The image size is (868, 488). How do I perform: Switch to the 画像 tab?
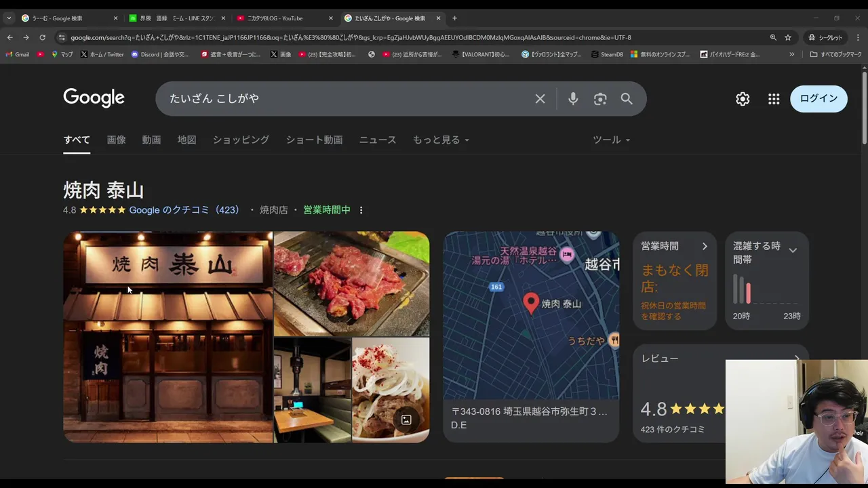coord(116,140)
